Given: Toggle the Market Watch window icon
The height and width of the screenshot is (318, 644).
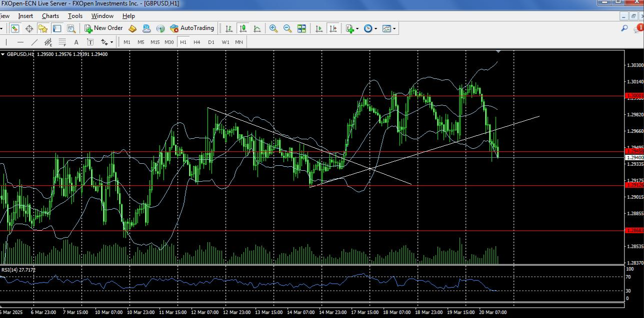Looking at the screenshot, I should 15,28.
